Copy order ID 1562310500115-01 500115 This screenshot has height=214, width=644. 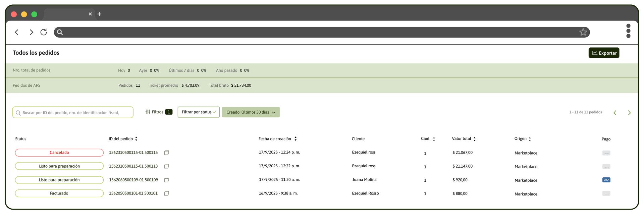[x=166, y=153]
